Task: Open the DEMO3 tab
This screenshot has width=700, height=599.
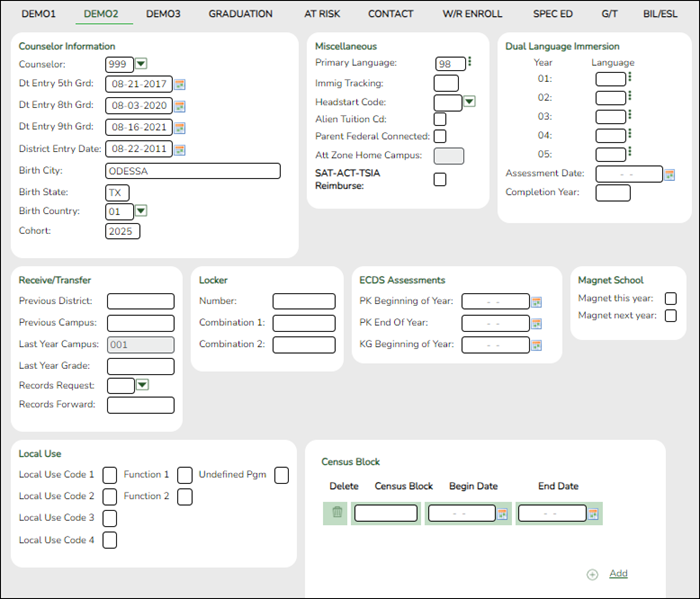Action: tap(163, 14)
